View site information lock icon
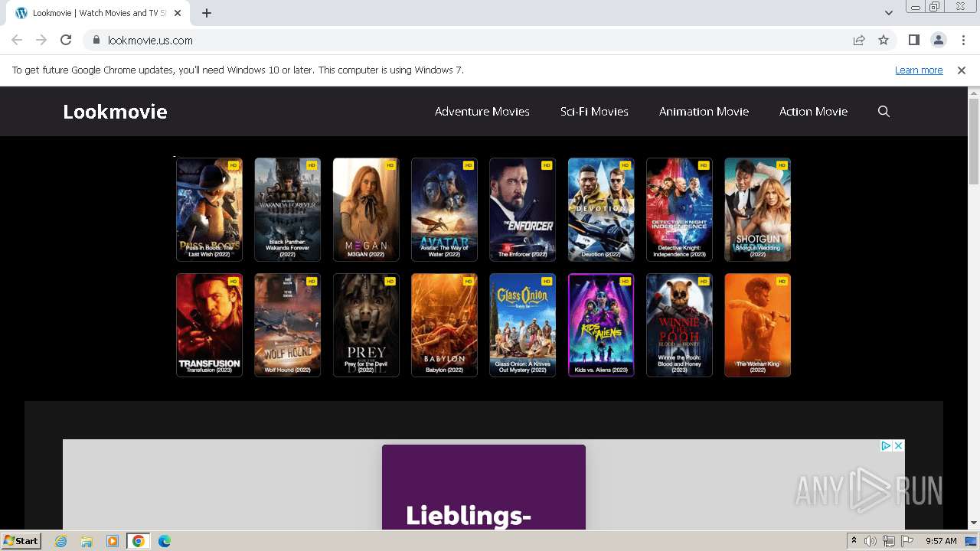Screen dimensions: 980x551 coord(96,40)
